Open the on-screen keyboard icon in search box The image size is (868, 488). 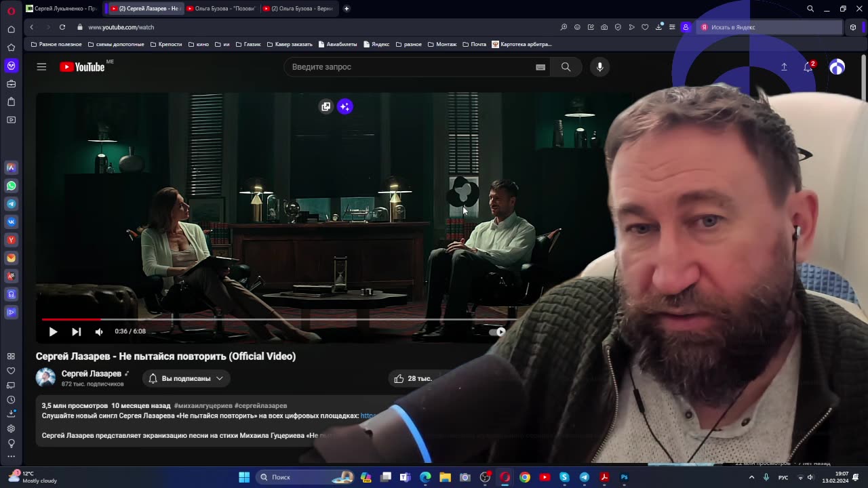pyautogui.click(x=540, y=67)
